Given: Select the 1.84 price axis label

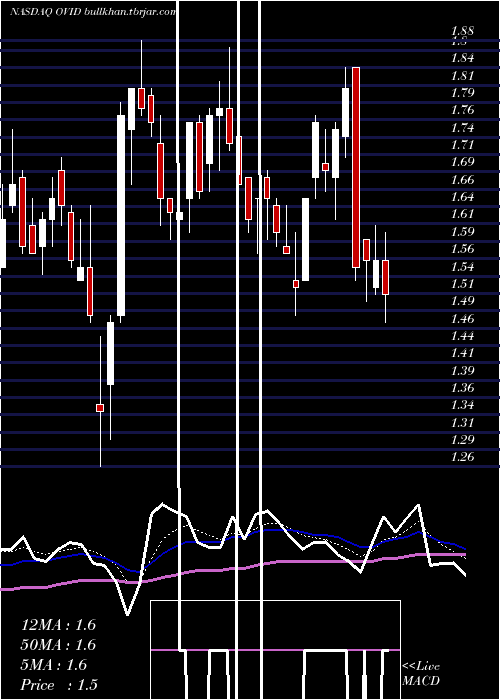Looking at the screenshot, I should pyautogui.click(x=462, y=58).
